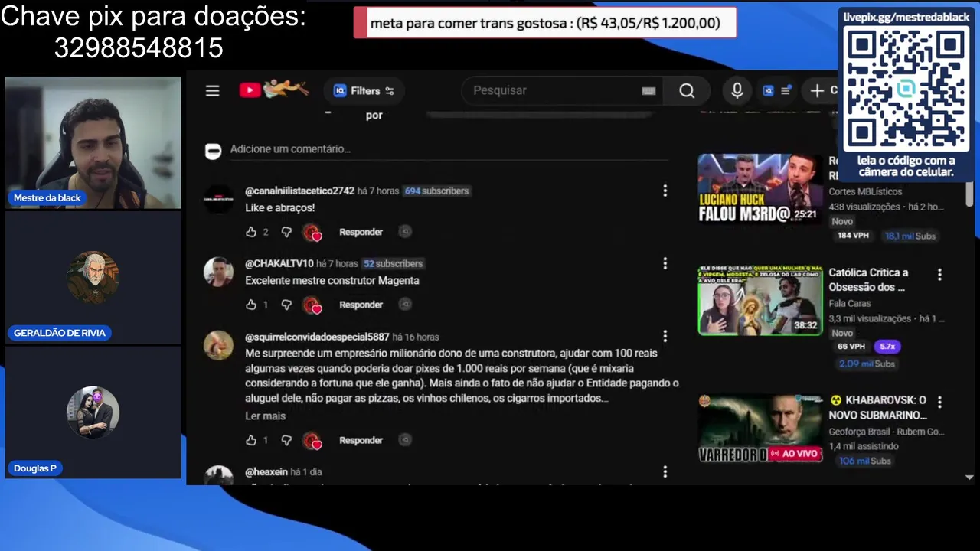Open the vidIQ Filters button

364,90
